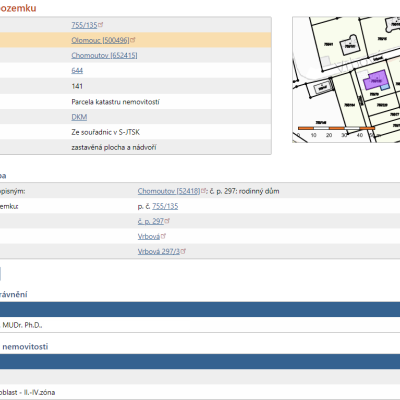
Task: Open Olomouc [500496] municipality link
Action: pyautogui.click(x=100, y=40)
